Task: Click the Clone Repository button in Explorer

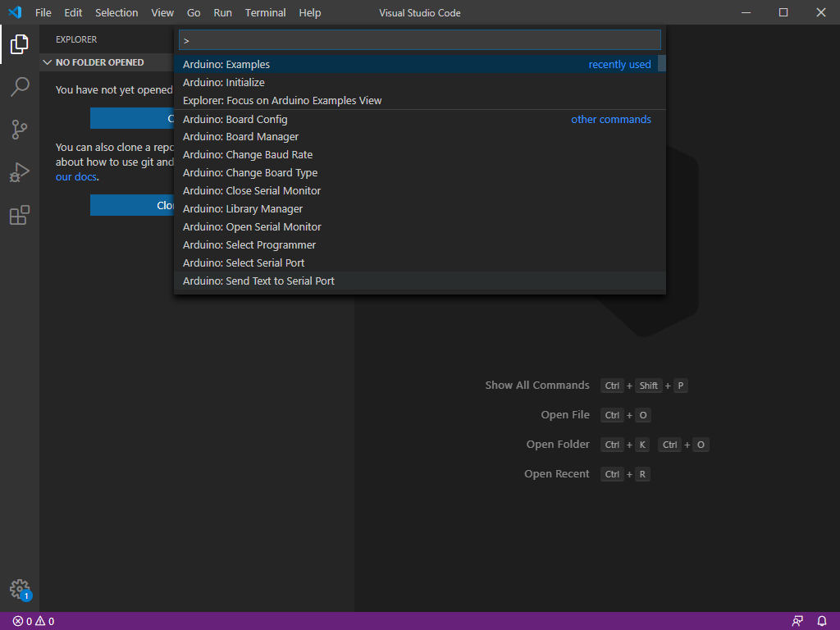Action: 132,205
